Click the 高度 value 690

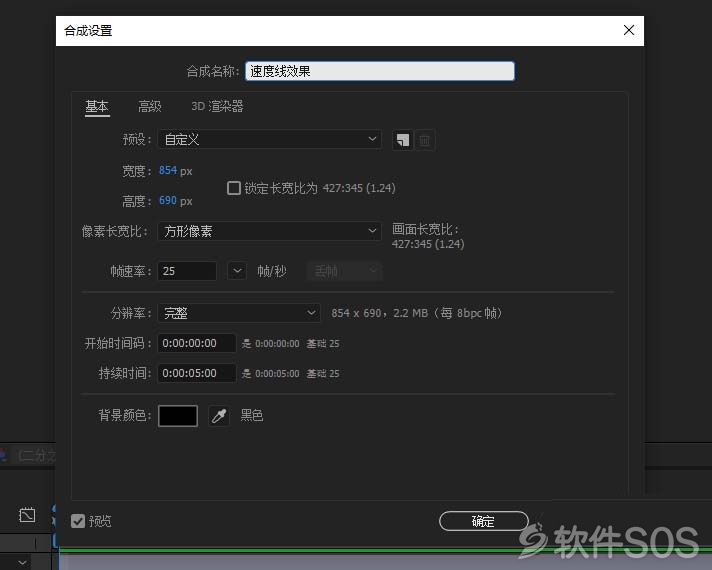pyautogui.click(x=168, y=200)
